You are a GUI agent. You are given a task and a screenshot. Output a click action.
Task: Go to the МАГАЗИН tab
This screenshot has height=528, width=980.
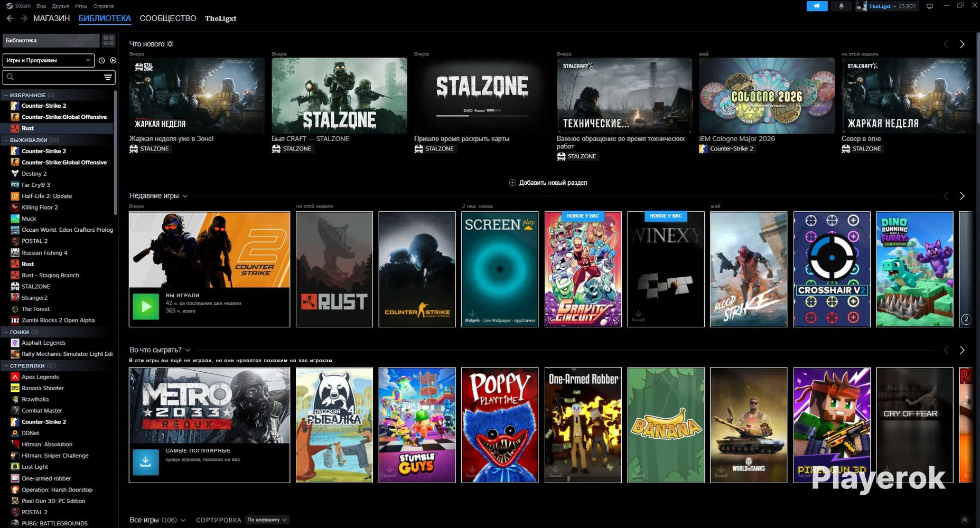pos(52,18)
